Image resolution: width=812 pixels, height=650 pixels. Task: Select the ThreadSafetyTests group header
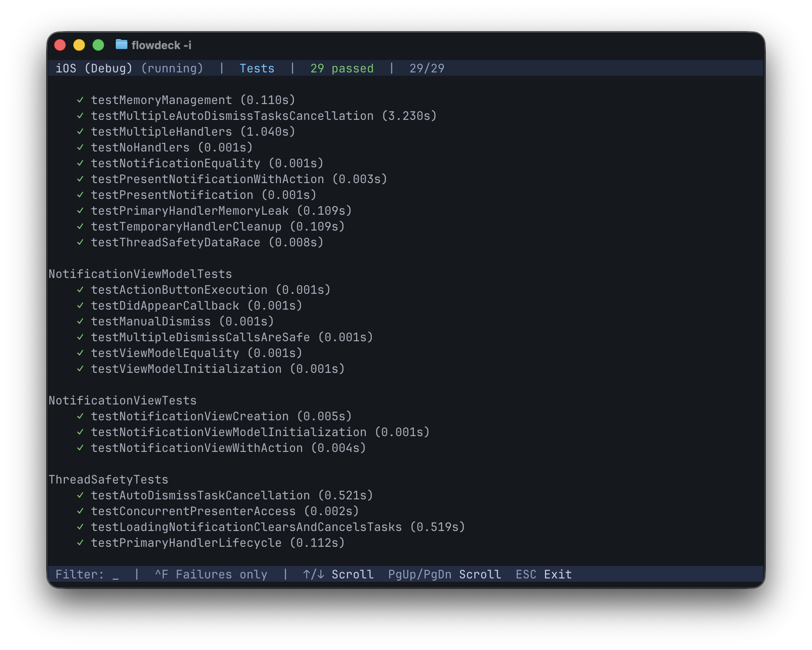click(109, 479)
